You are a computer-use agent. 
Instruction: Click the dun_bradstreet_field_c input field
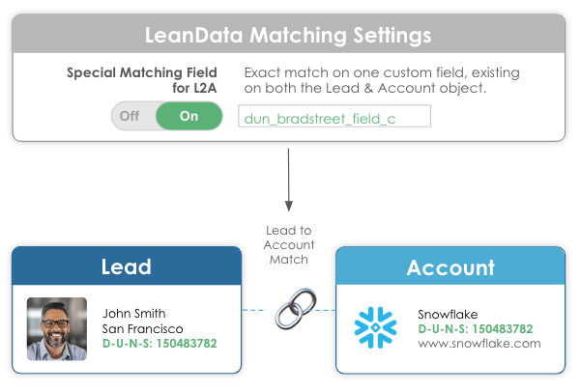click(x=333, y=118)
